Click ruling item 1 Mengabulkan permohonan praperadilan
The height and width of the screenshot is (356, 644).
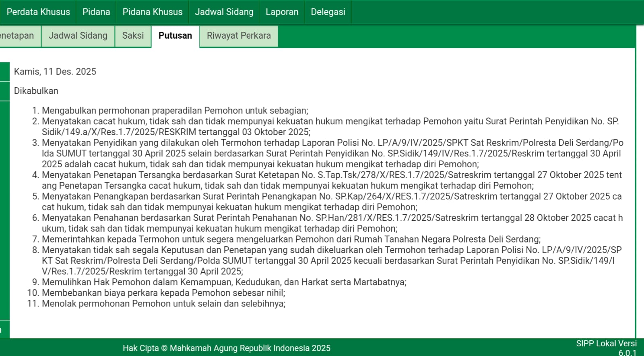click(175, 111)
